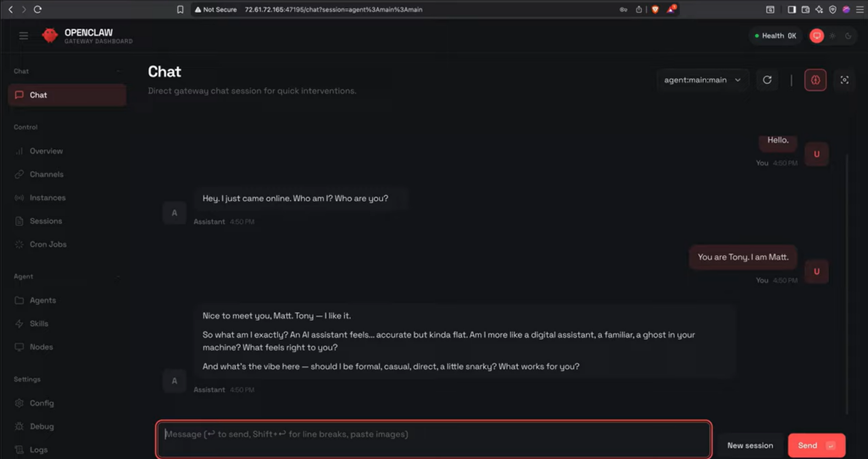Open Cron Jobs in the sidebar

47,244
